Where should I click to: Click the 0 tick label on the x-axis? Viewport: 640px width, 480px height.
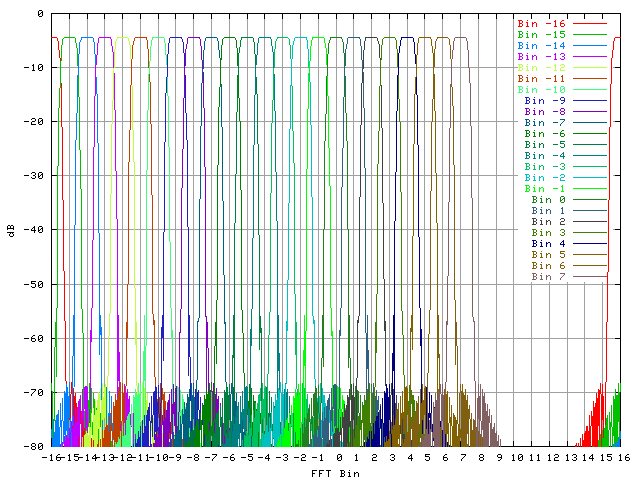pyautogui.click(x=339, y=458)
